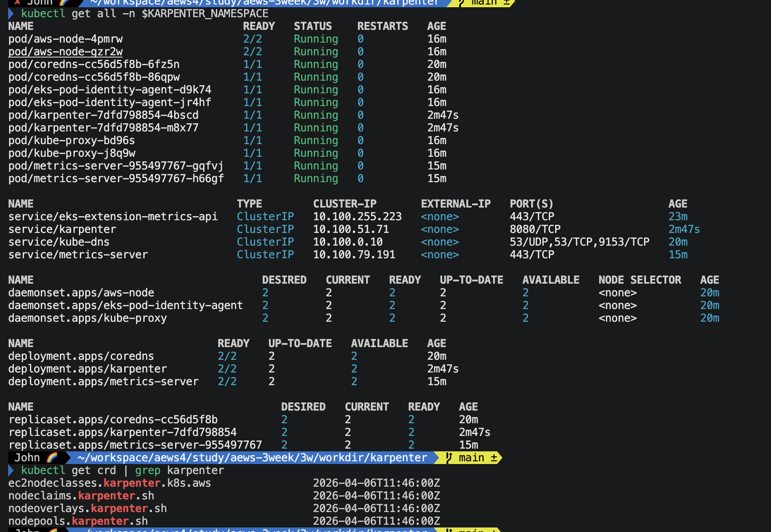Click nodeoverlays.karpenter.sh CRD

click(88, 508)
